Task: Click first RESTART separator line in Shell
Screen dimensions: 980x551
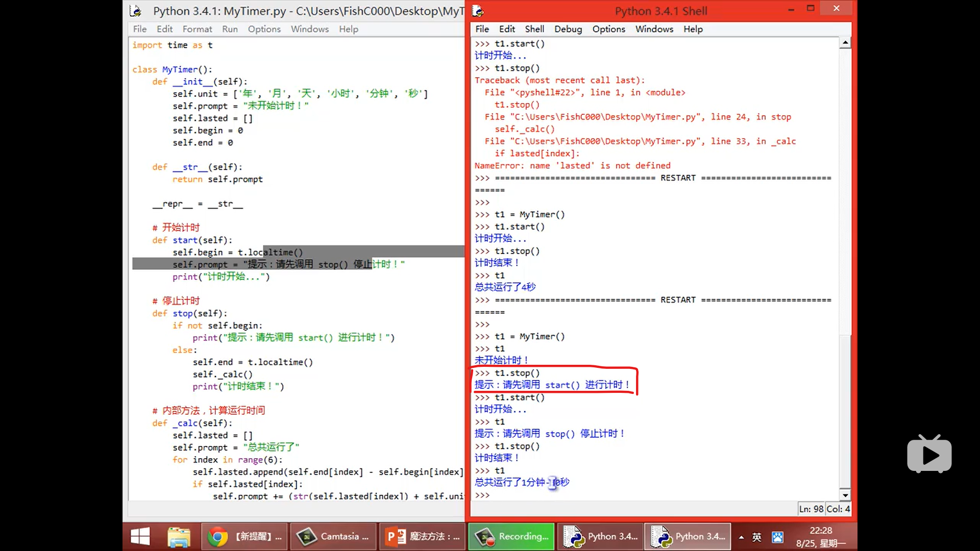Action: (653, 178)
